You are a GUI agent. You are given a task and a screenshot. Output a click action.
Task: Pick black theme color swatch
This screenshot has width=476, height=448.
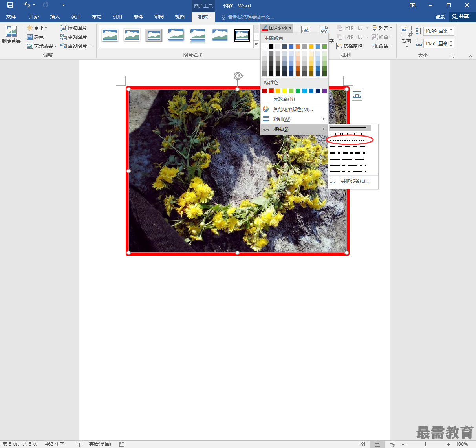pyautogui.click(x=271, y=46)
